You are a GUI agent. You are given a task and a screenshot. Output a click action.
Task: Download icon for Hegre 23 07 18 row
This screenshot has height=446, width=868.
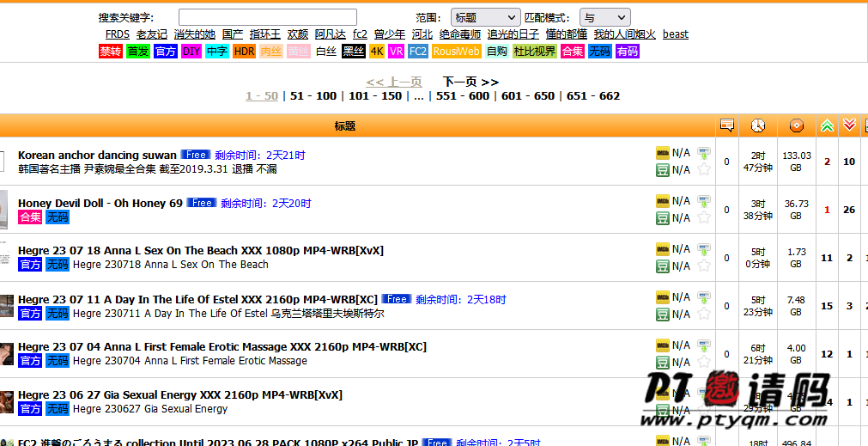click(704, 248)
